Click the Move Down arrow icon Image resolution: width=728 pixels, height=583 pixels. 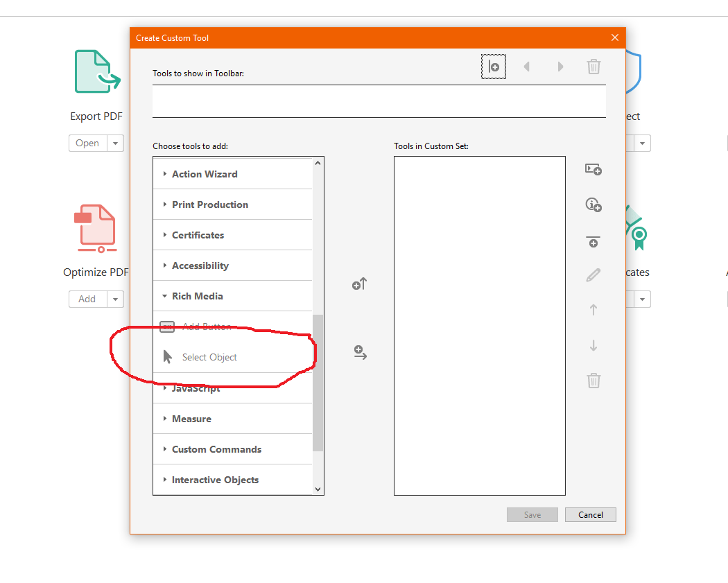(x=593, y=345)
